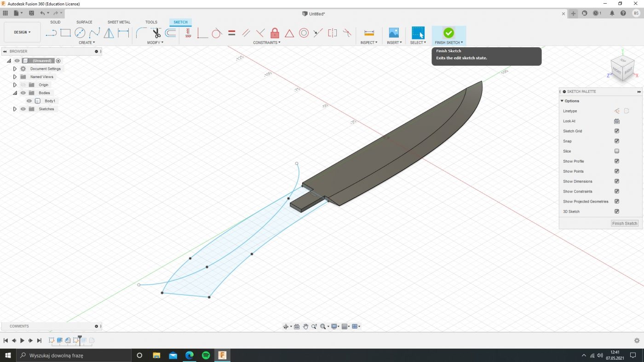Click the green Finish Sketch checkmark
This screenshot has width=644, height=362.
click(x=448, y=33)
